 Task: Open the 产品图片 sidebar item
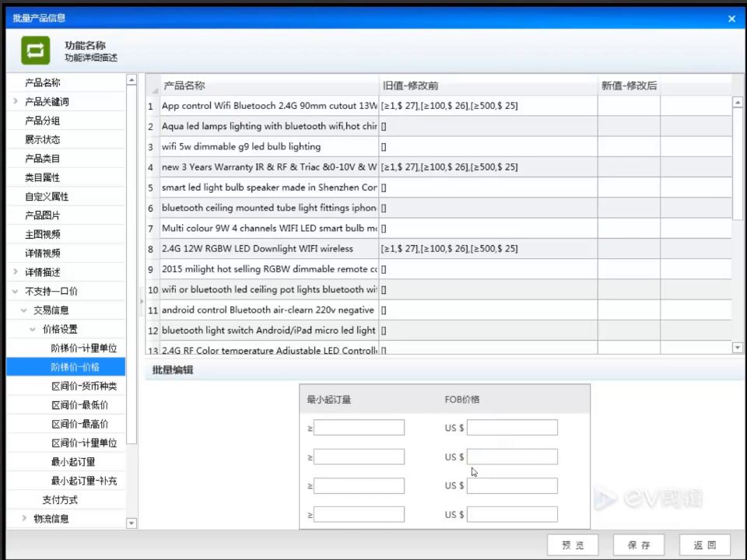tap(42, 215)
